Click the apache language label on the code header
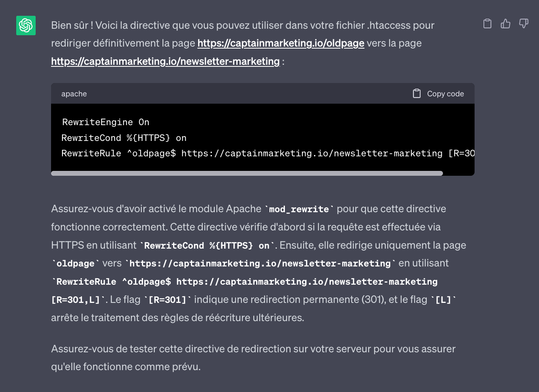Image resolution: width=539 pixels, height=392 pixels. 74,94
